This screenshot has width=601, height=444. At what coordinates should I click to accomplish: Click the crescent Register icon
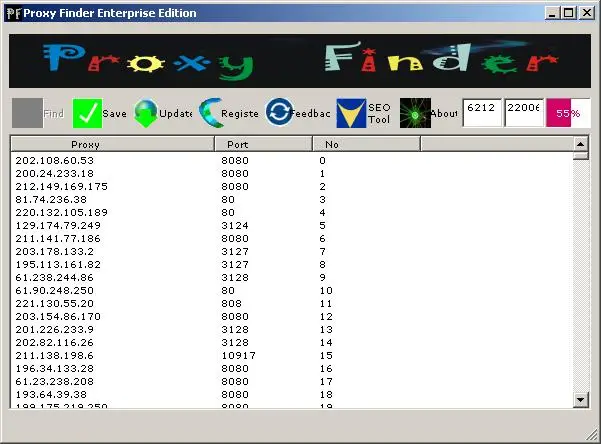[x=210, y=113]
